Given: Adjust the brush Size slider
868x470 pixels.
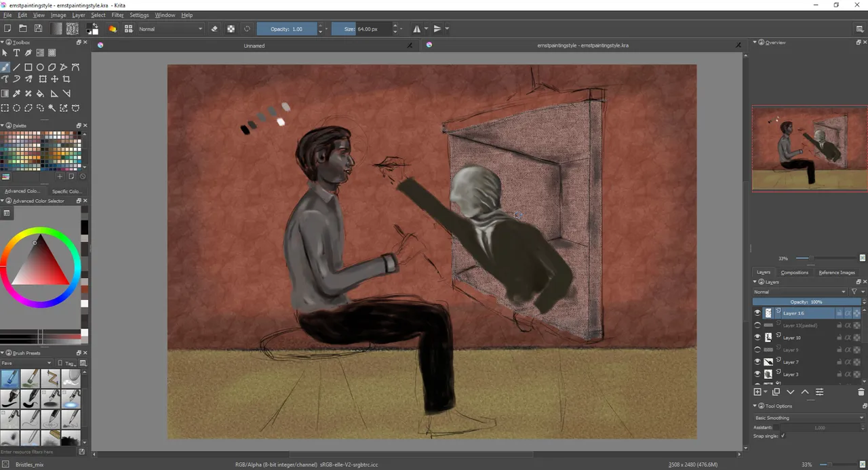Looking at the screenshot, I should 361,28.
